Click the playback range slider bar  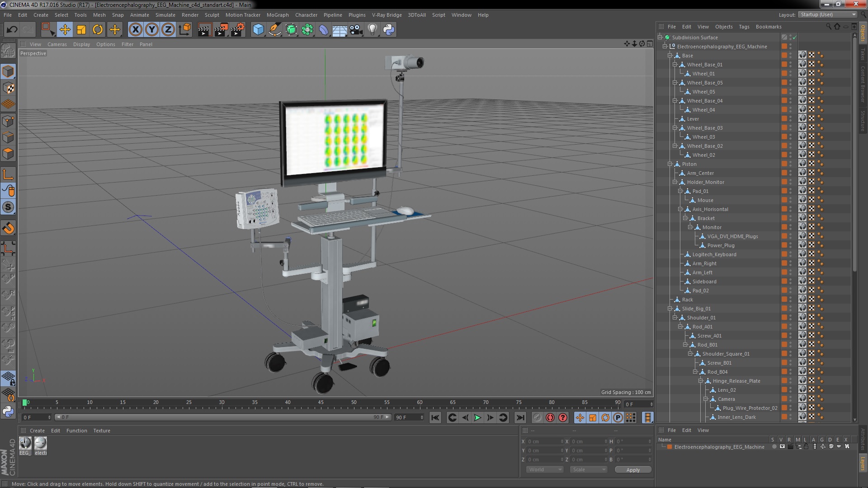click(223, 418)
